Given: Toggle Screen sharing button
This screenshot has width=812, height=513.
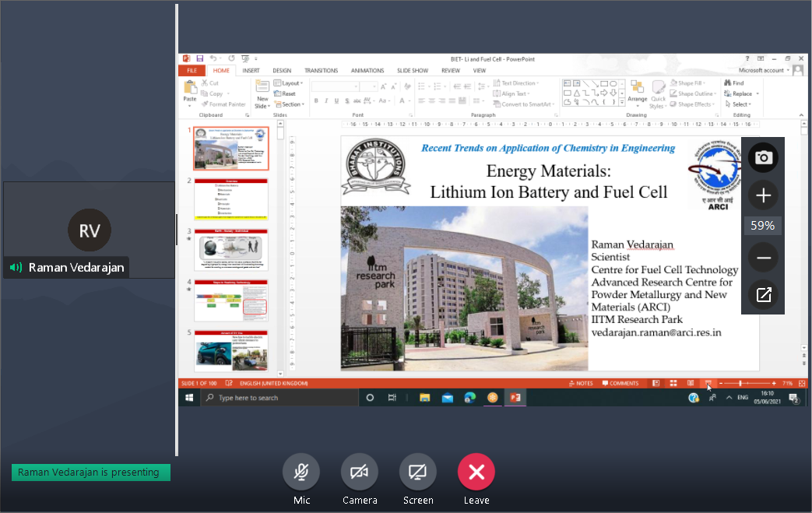Looking at the screenshot, I should [418, 472].
